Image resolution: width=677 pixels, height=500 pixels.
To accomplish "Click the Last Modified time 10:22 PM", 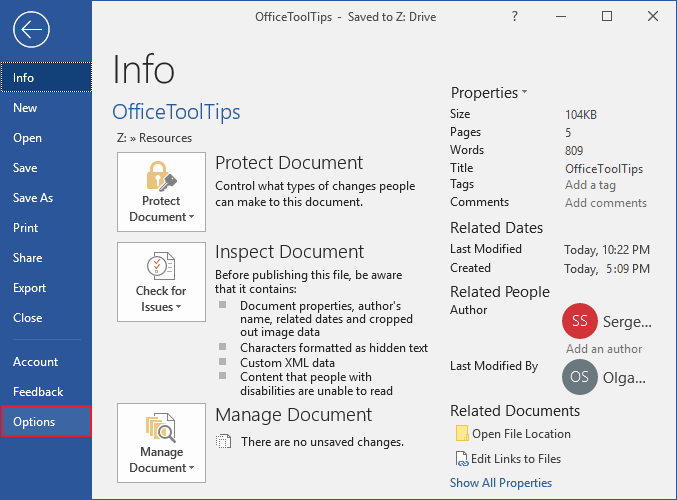I will pyautogui.click(x=626, y=250).
